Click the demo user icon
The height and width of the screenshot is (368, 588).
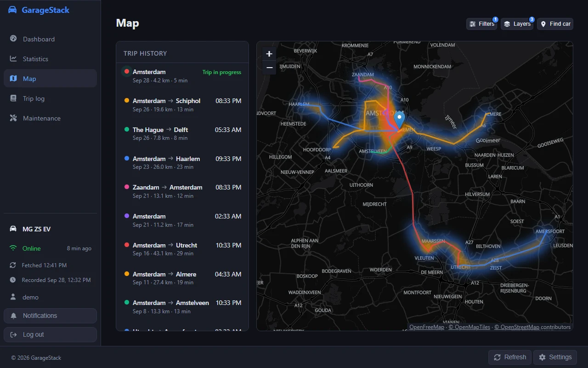point(13,297)
